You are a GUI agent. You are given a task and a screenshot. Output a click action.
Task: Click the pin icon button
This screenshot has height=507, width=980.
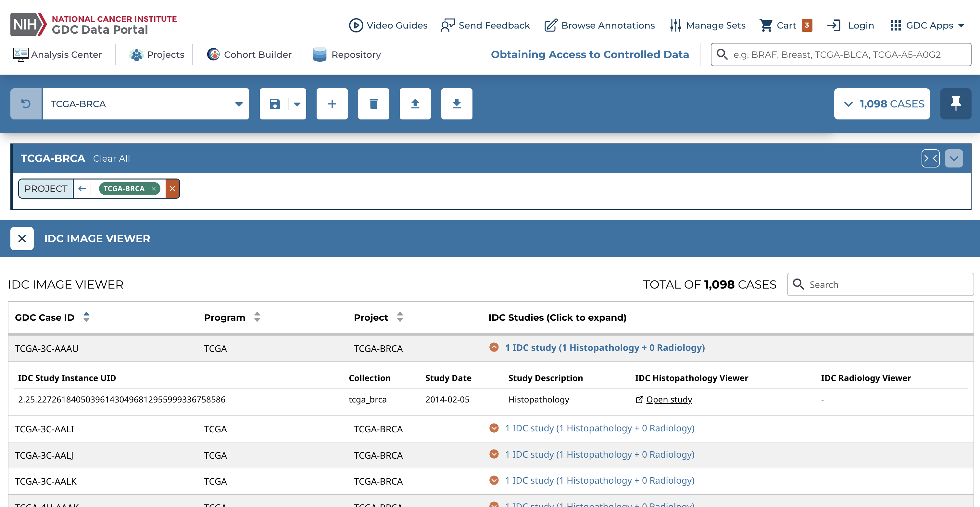955,104
